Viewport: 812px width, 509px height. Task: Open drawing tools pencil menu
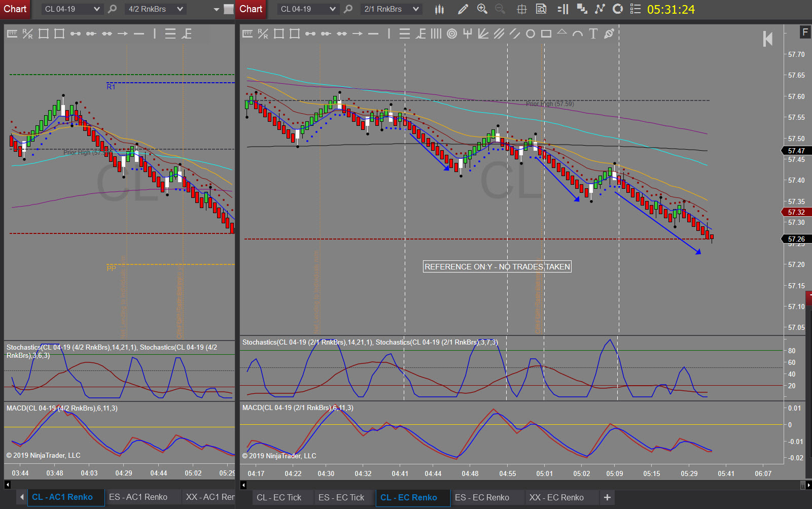[x=463, y=9]
